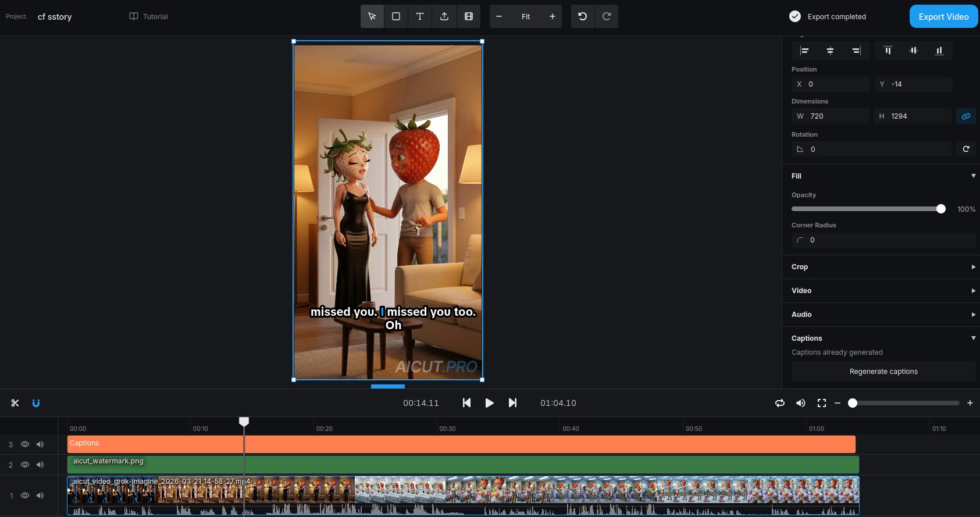Click the video preview canvas
The height and width of the screenshot is (517, 980).
(x=388, y=211)
